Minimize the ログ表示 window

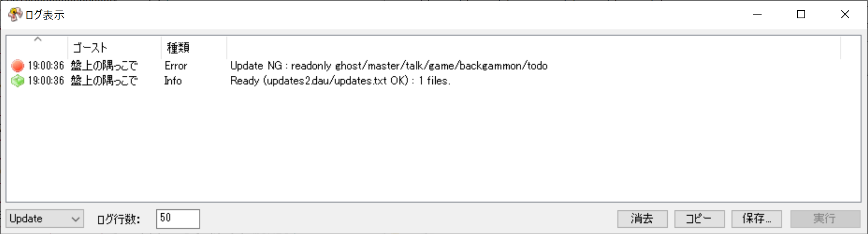(757, 15)
